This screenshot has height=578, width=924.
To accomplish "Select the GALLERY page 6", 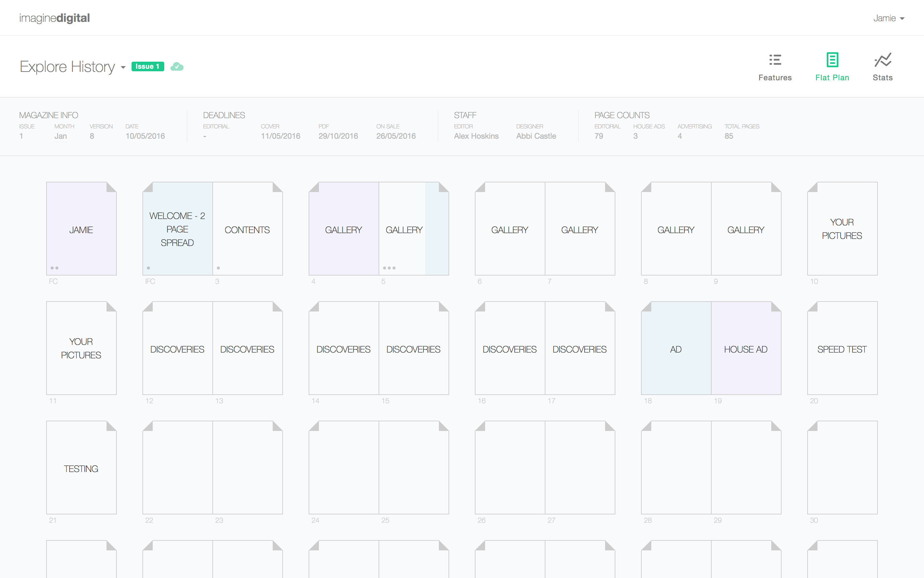I will 510,229.
